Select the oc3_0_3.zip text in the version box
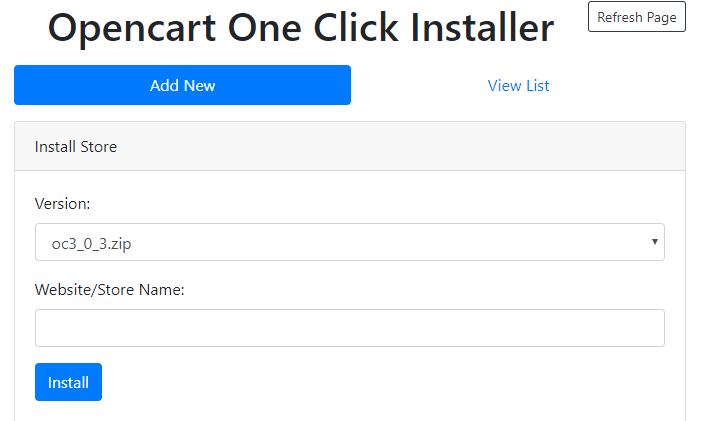 (91, 244)
